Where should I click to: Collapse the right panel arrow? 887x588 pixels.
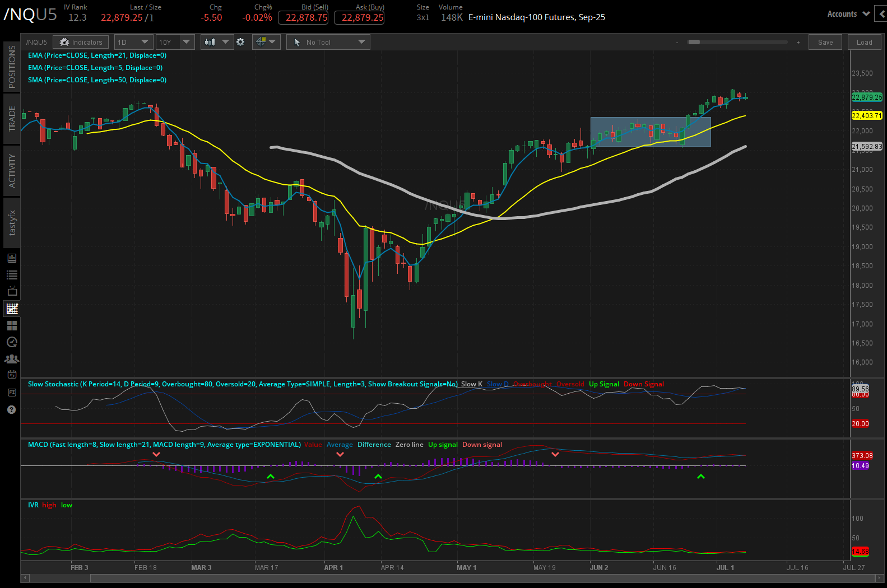(881, 14)
